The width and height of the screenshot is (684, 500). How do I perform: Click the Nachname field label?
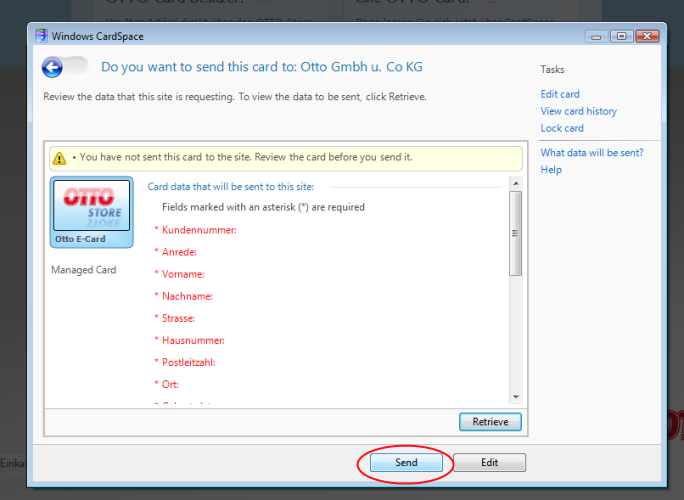pyautogui.click(x=187, y=296)
